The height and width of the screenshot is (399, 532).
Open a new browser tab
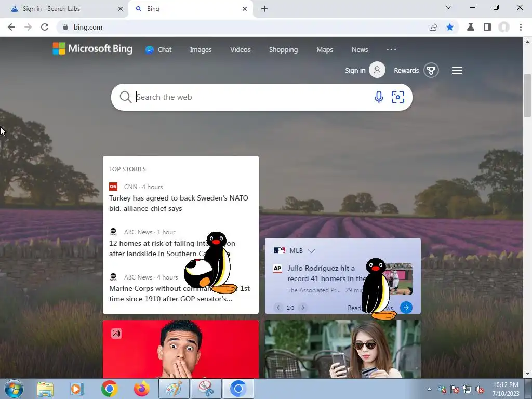[x=264, y=9]
